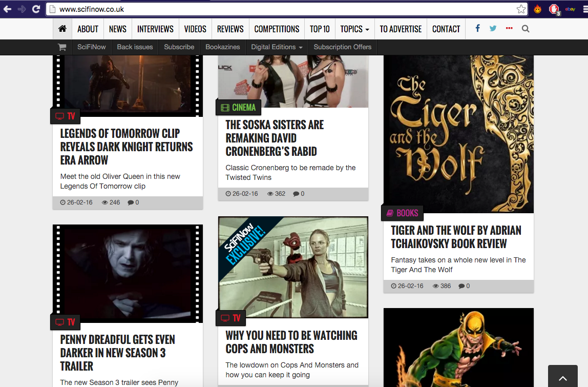Viewport: 588px width, 387px height.
Task: Click the Books category tag
Action: tap(402, 213)
